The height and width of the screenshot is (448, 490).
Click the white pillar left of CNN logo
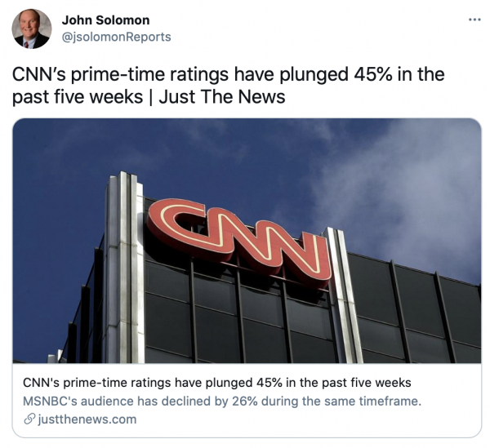(x=125, y=261)
